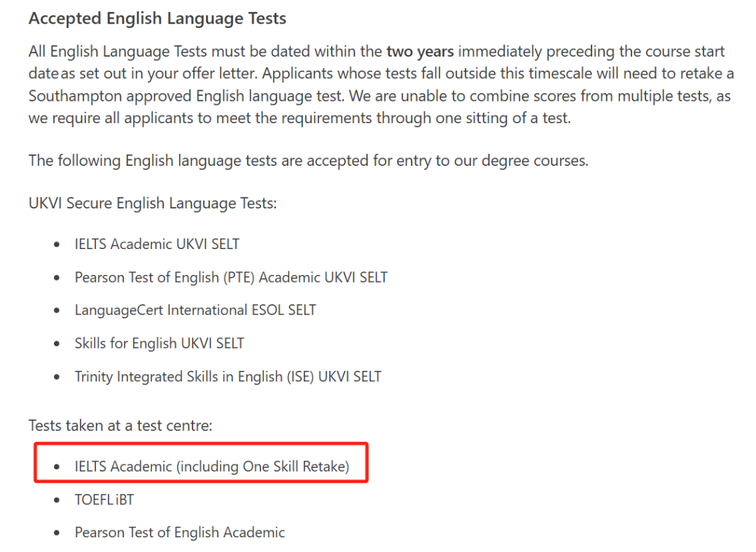The width and height of the screenshot is (756, 552).
Task: Click Skills for English UKVI SELT item
Action: (159, 344)
